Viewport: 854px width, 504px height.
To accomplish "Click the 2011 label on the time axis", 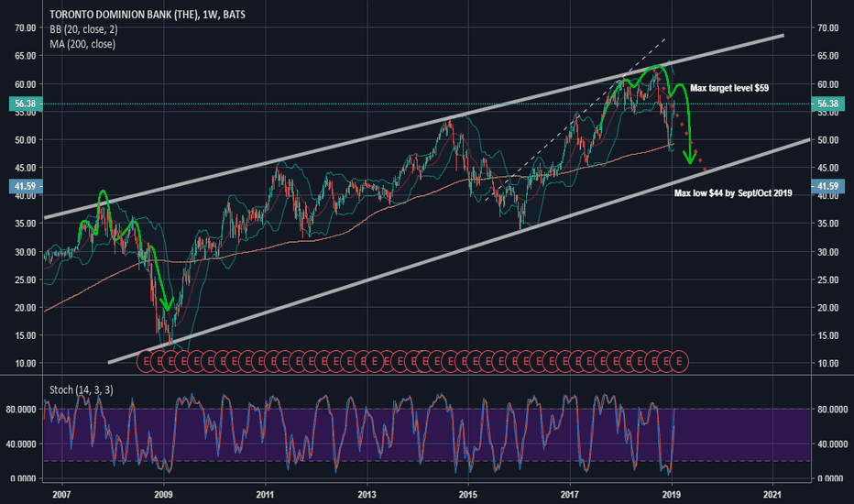I will [265, 494].
